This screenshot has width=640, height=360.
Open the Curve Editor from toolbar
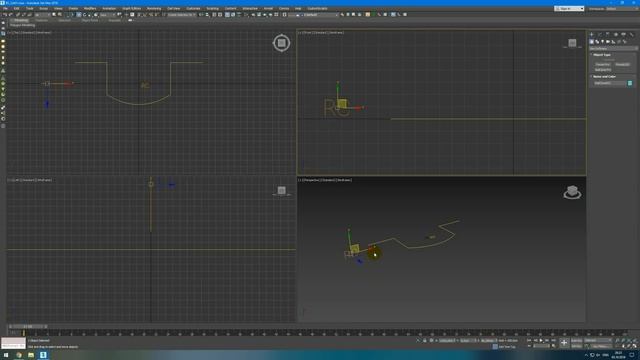[233, 14]
